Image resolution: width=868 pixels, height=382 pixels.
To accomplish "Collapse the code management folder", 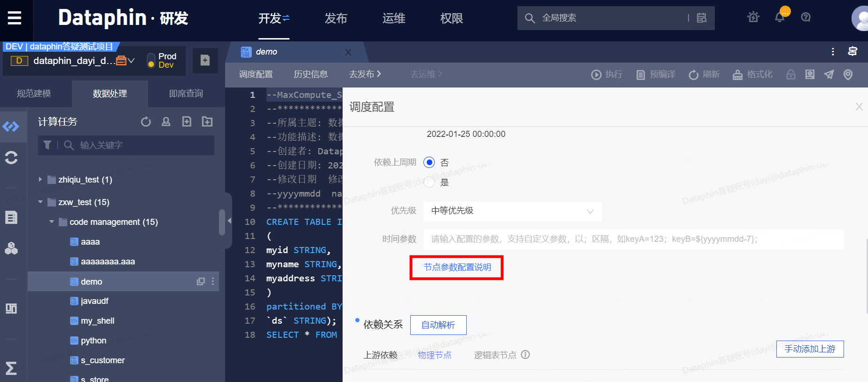I will [x=52, y=222].
